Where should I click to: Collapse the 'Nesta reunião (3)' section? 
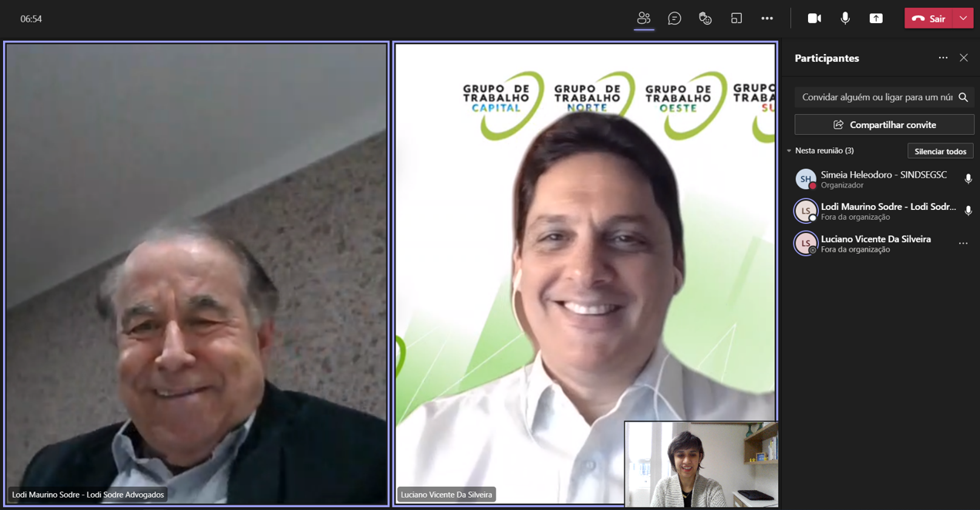[790, 151]
